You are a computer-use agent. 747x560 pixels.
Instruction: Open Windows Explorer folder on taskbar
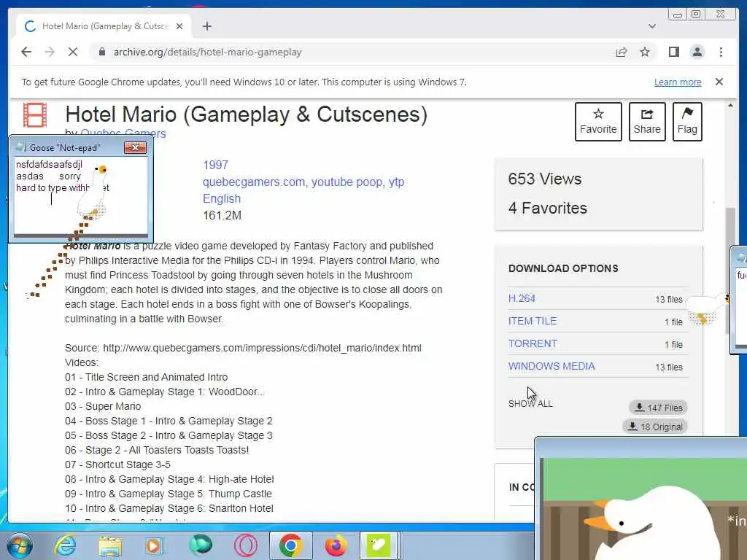(110, 545)
